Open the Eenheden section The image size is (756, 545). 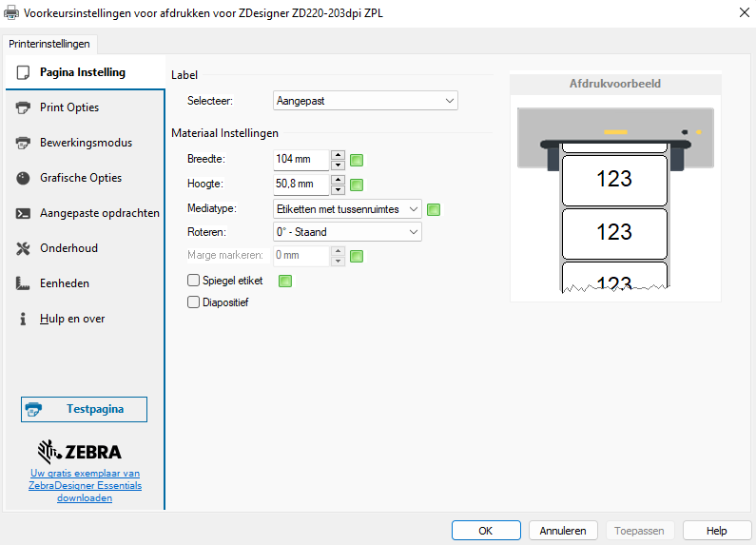[x=86, y=283]
